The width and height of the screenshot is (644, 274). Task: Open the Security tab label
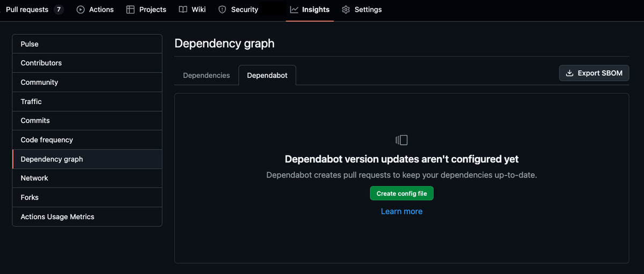pyautogui.click(x=245, y=10)
